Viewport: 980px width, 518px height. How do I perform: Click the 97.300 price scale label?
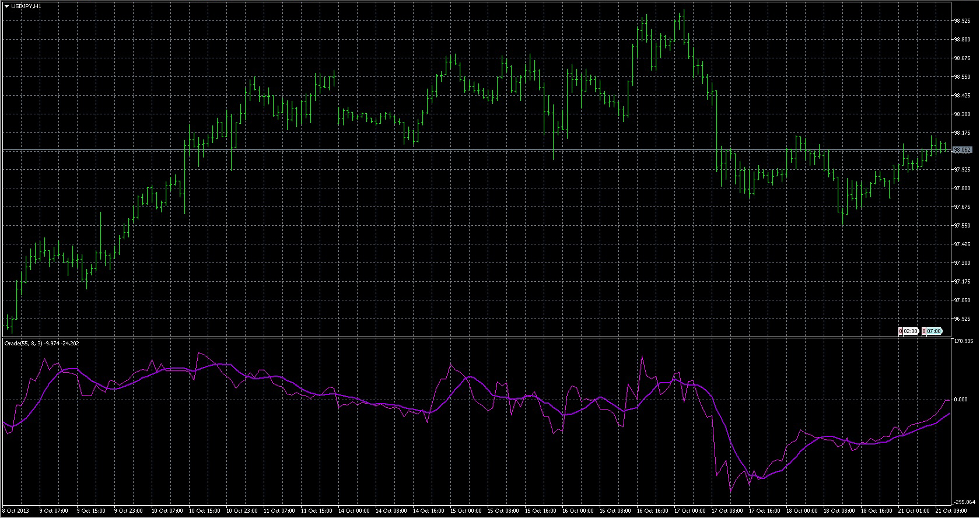click(962, 263)
